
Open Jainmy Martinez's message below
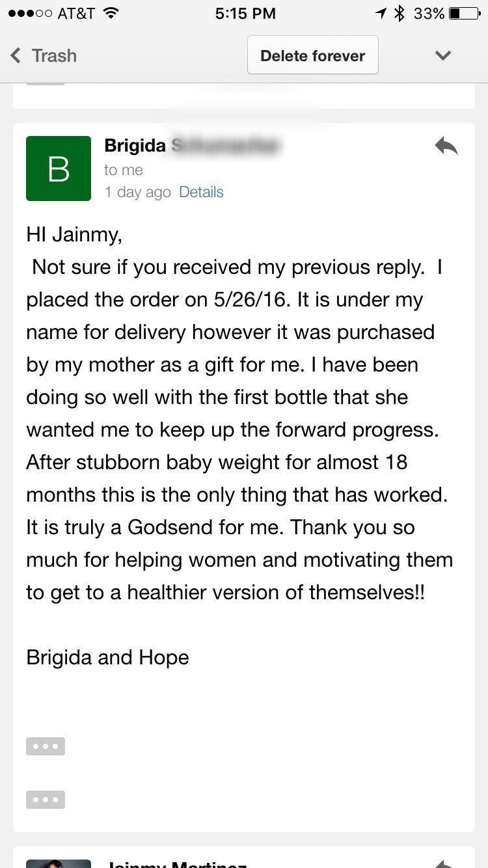pos(176,862)
